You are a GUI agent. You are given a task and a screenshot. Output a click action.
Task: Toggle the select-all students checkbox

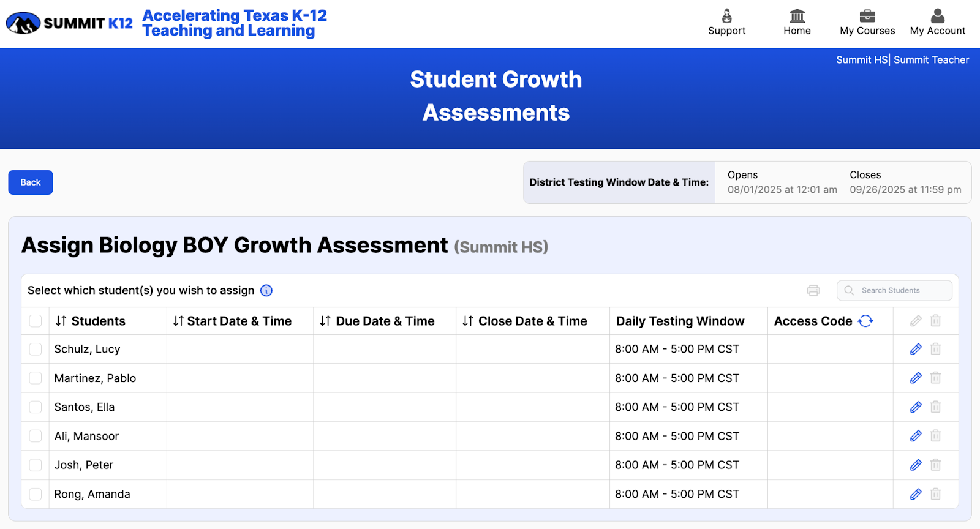click(x=36, y=321)
